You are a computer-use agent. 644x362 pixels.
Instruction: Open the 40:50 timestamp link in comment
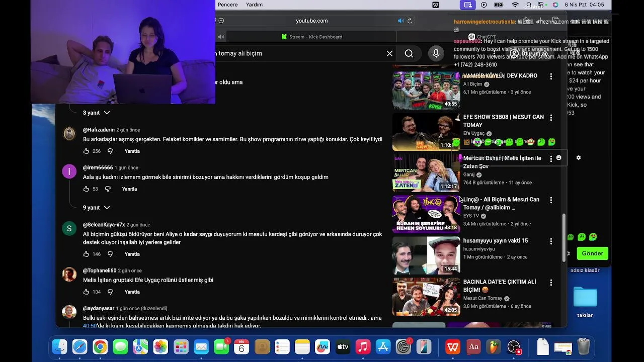tap(90, 326)
